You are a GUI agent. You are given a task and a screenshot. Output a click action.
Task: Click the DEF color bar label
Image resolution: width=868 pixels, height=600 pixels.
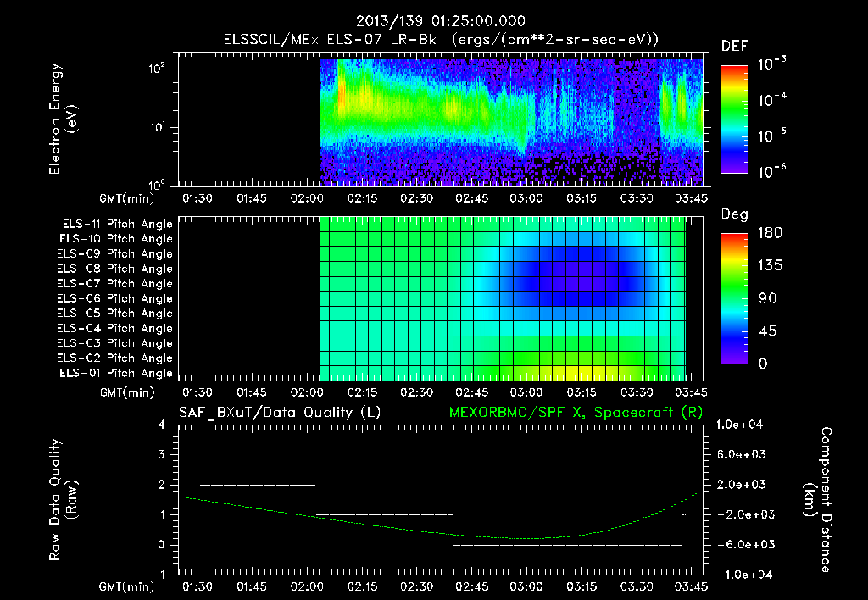734,47
